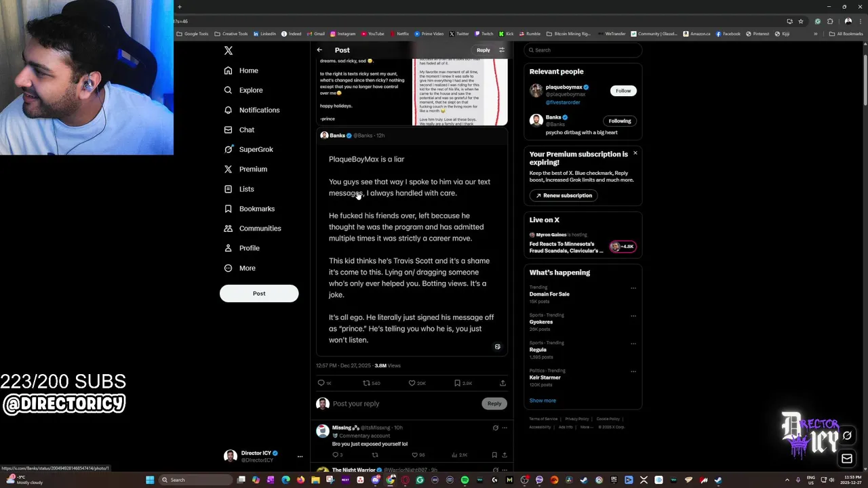Open Gyokeres trending topic
This screenshot has height=488, width=868.
tap(541, 322)
